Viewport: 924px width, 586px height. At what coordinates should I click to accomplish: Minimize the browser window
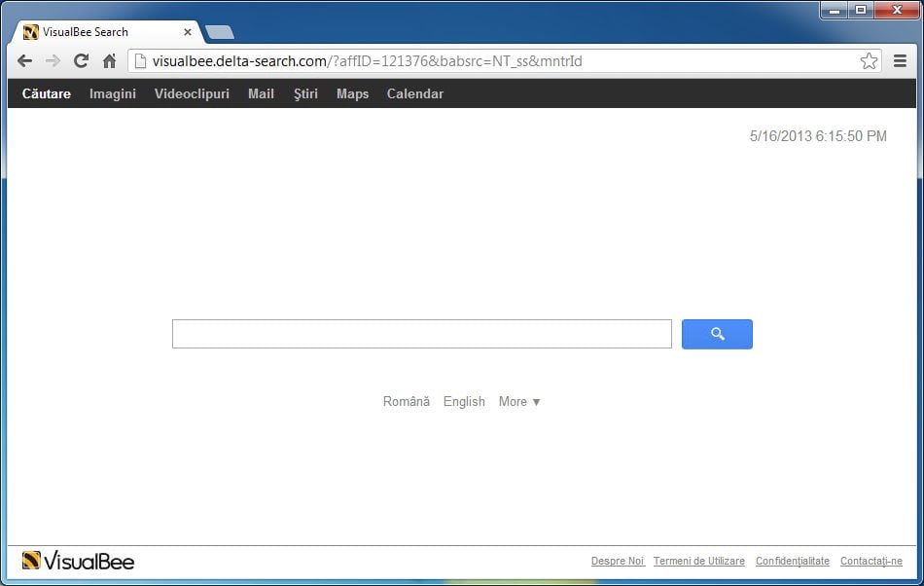coord(835,10)
